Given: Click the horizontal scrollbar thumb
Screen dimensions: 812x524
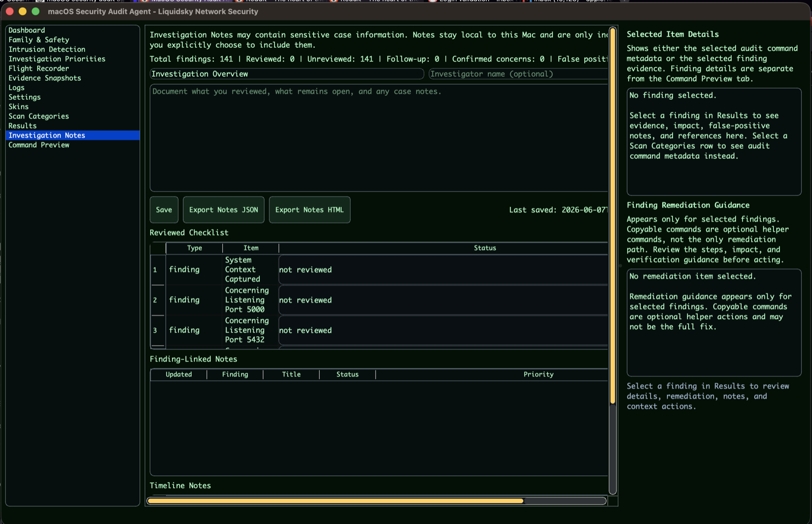Looking at the screenshot, I should [x=335, y=501].
